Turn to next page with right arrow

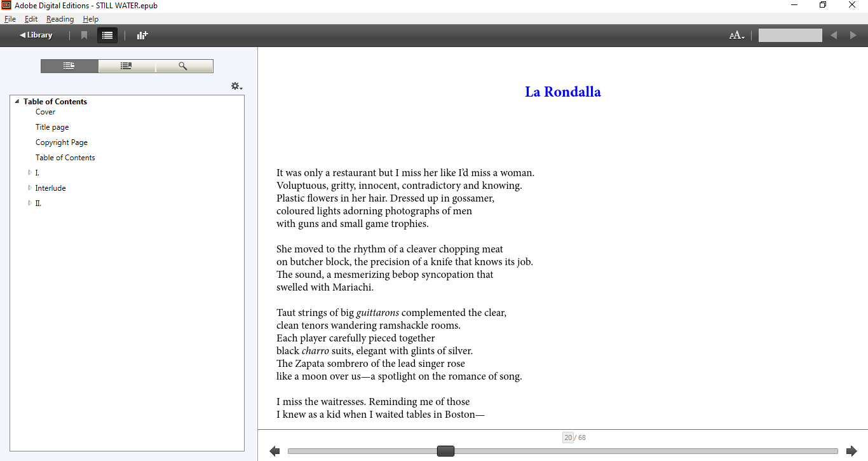point(851,451)
